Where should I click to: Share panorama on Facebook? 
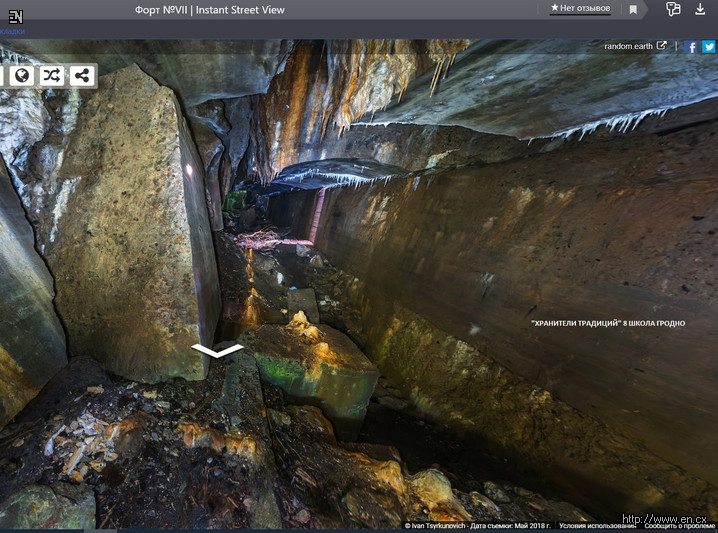tap(692, 47)
